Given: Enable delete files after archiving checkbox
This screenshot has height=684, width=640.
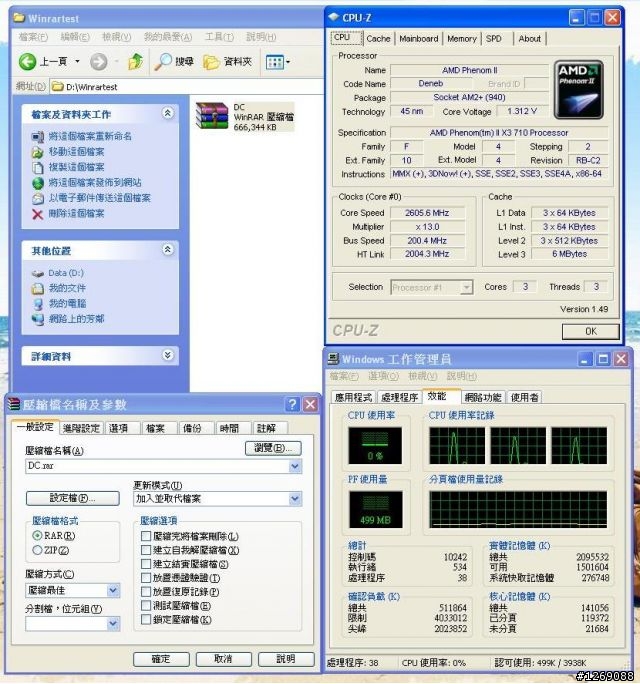Looking at the screenshot, I should pyautogui.click(x=146, y=536).
